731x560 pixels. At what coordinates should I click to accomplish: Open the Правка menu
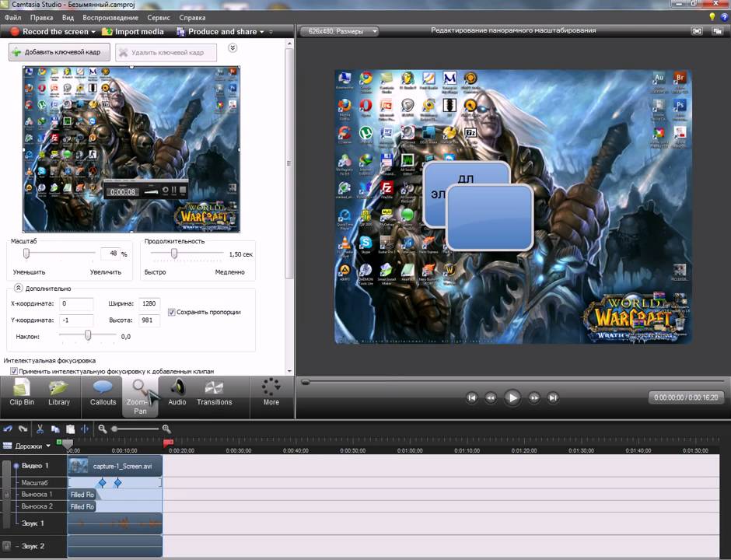41,18
